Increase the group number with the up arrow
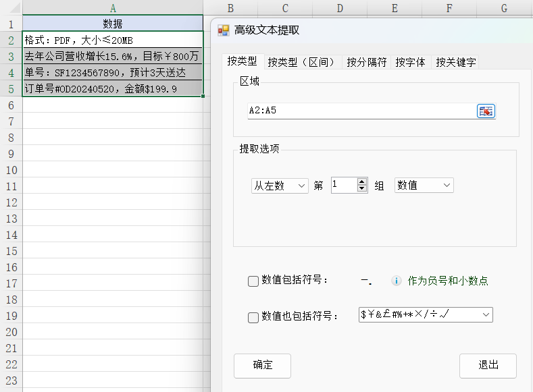 pos(362,181)
